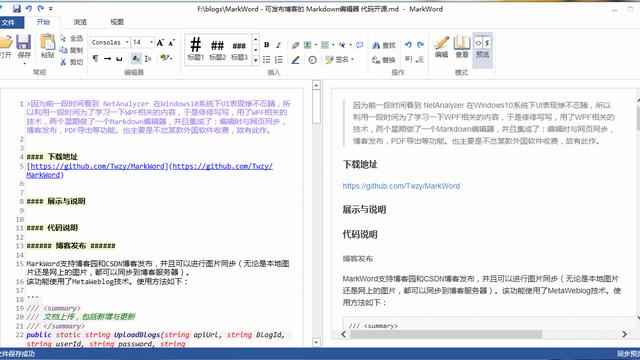The width and height of the screenshot is (640, 360).
Task: Click preview scrollbar left arrow
Action: [x=344, y=334]
